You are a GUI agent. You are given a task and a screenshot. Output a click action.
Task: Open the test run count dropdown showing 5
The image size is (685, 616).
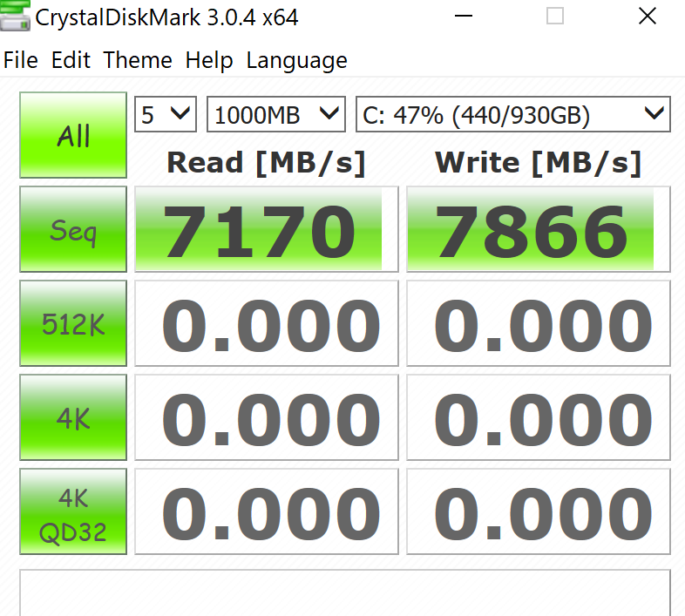(x=165, y=114)
